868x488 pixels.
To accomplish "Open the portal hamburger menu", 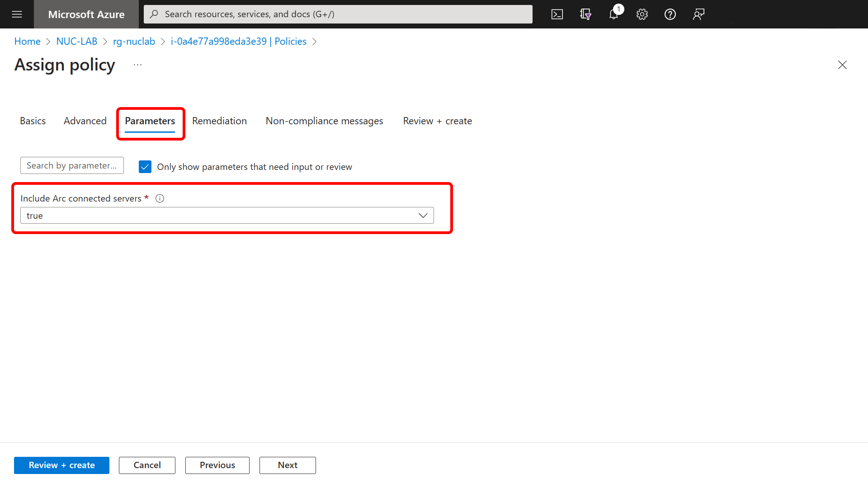I will point(17,14).
